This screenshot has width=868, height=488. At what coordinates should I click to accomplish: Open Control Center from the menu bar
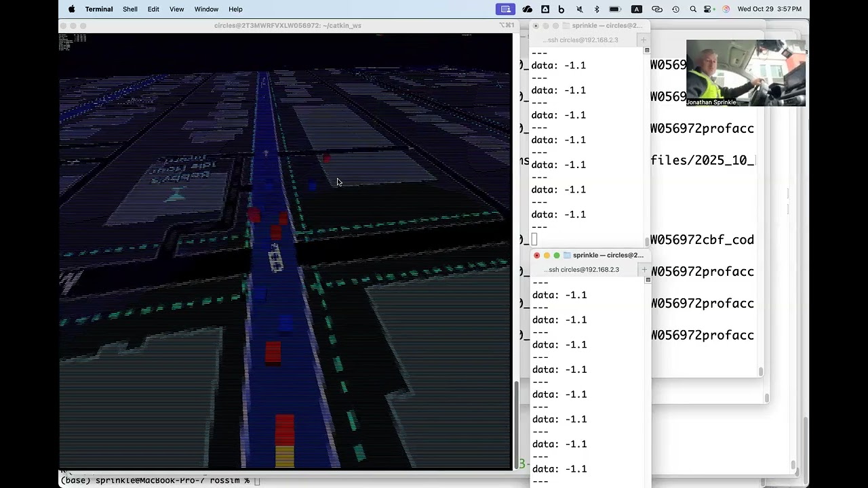pyautogui.click(x=707, y=9)
